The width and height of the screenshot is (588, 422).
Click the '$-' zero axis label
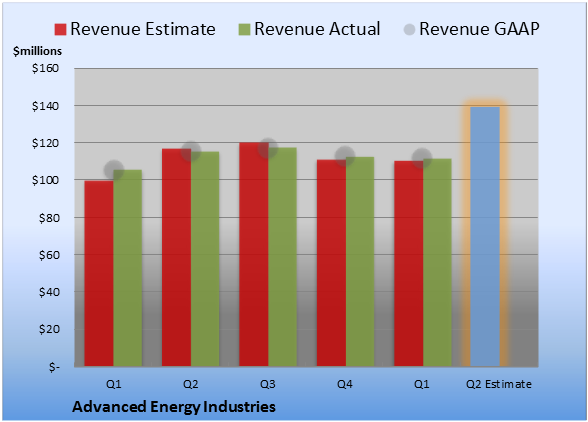[x=54, y=367]
